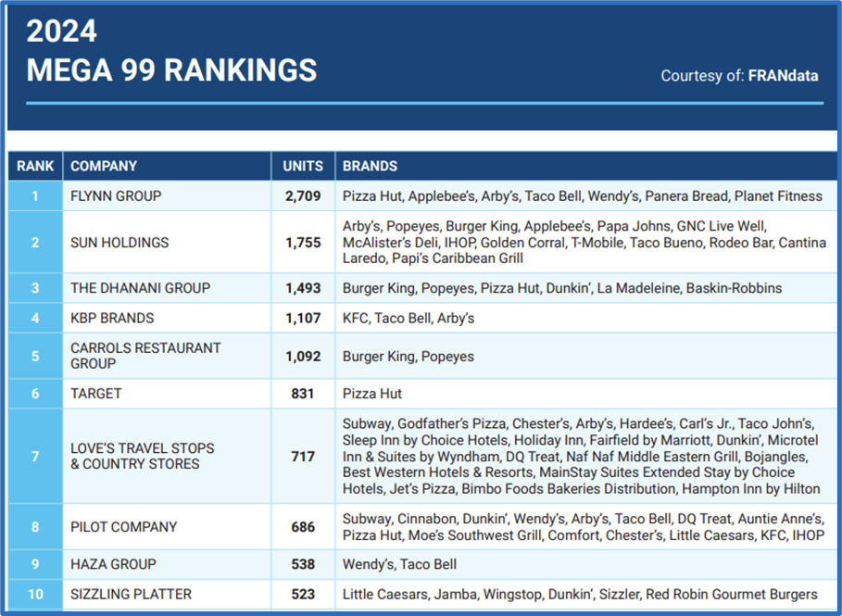842x616 pixels.
Task: Click the BRANDS column header
Action: pos(585,166)
